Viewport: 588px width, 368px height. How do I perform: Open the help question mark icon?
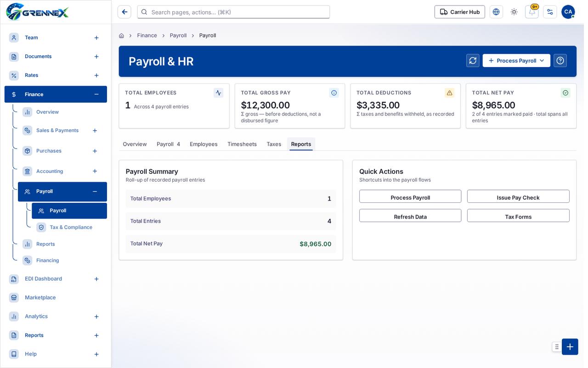(560, 61)
